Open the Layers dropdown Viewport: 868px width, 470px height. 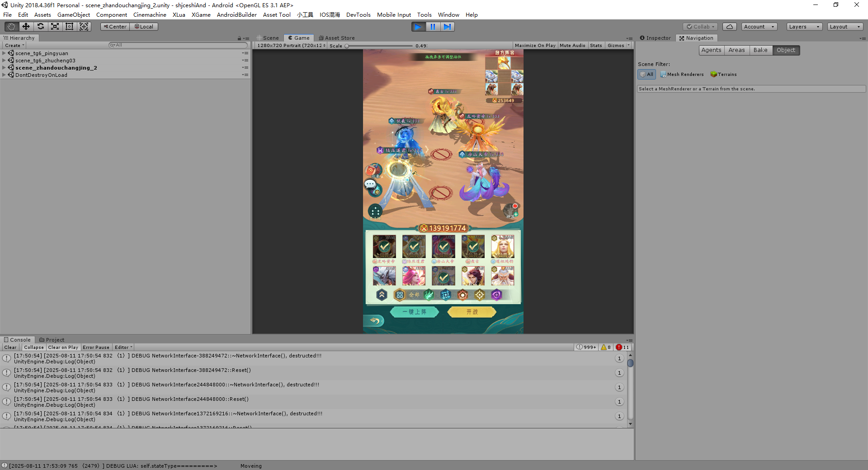point(804,27)
